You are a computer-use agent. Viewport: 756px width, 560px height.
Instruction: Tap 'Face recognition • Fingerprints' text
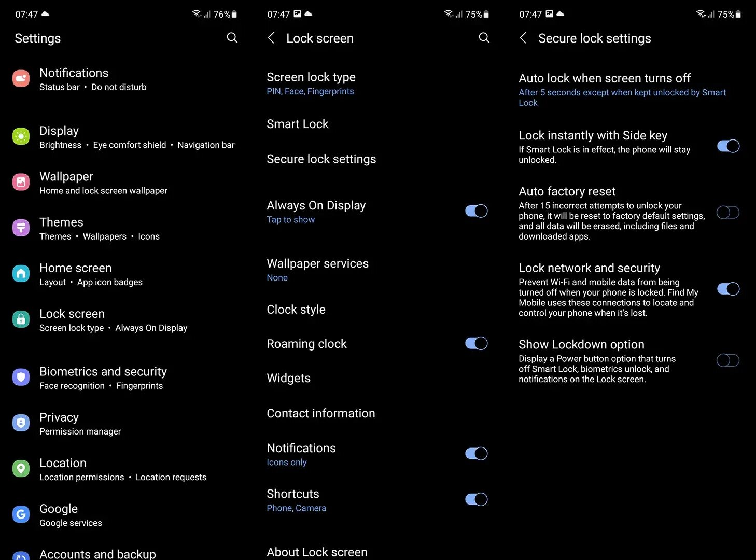coord(101,386)
